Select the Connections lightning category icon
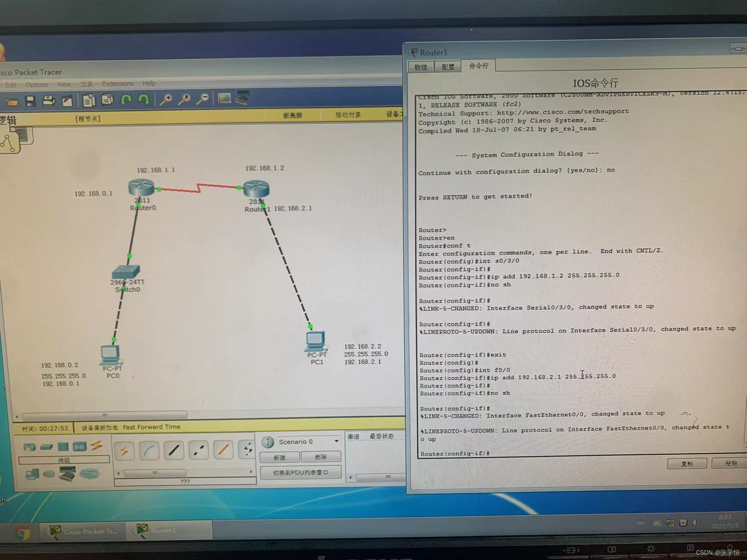 [97, 446]
